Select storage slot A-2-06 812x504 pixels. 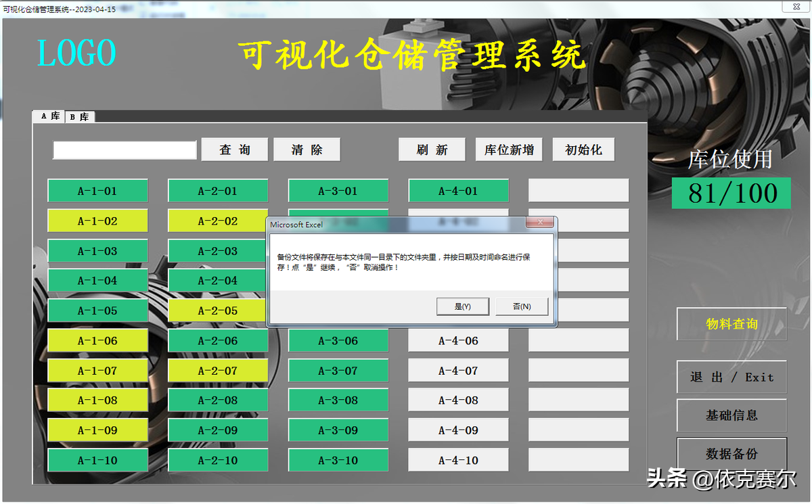click(218, 340)
